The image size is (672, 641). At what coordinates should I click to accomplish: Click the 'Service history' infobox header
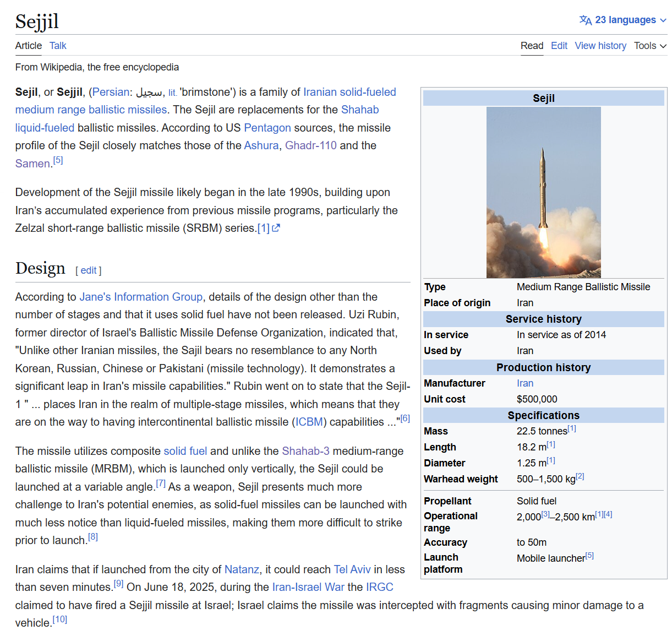(x=544, y=319)
